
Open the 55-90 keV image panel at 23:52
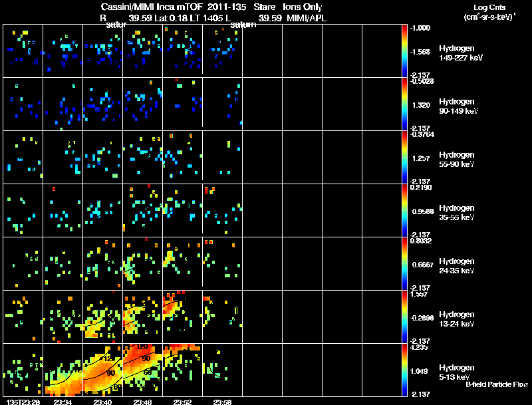coord(182,157)
